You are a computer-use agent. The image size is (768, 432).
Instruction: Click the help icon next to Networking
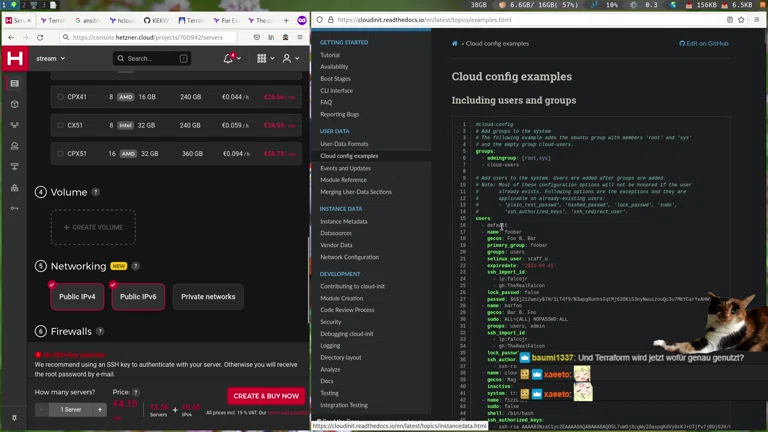pyautogui.click(x=136, y=266)
